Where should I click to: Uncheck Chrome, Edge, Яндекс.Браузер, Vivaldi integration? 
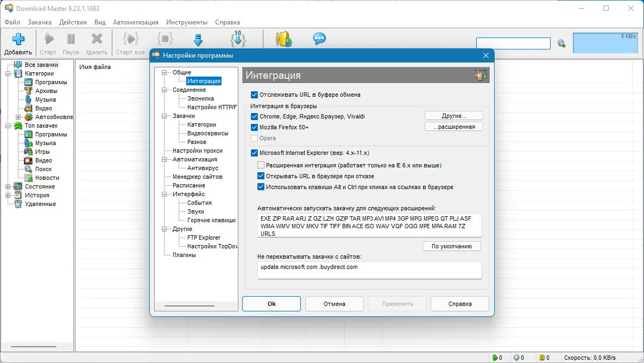click(x=254, y=116)
